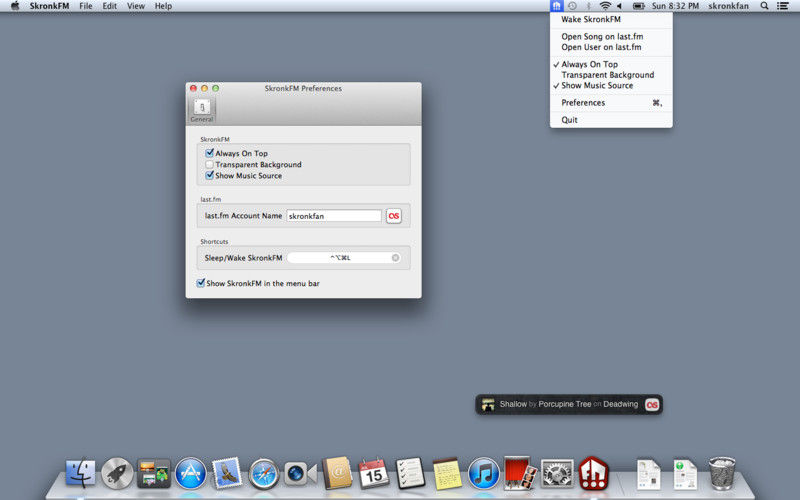This screenshot has width=800, height=500.
Task: Enable Transparent Background checkbox in Preferences
Action: coord(209,164)
